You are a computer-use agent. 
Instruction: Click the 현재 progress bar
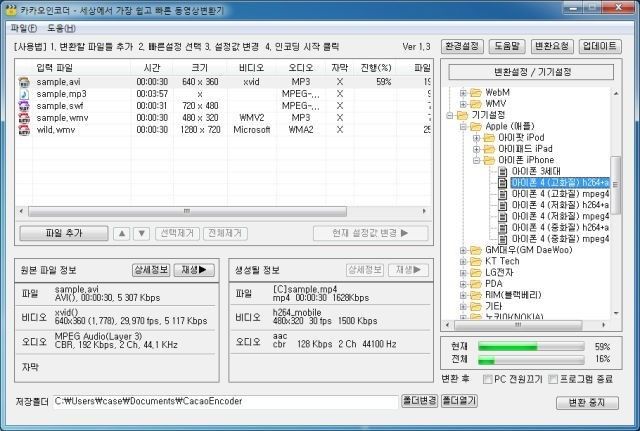tap(531, 347)
